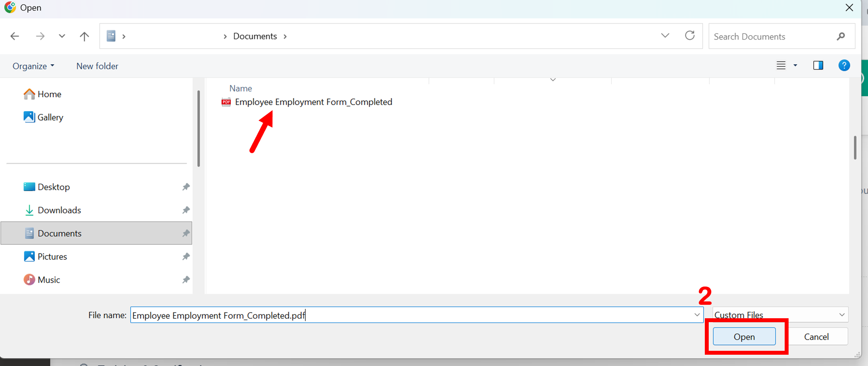This screenshot has width=868, height=366.
Task: Click the list view layout icon
Action: [x=781, y=66]
